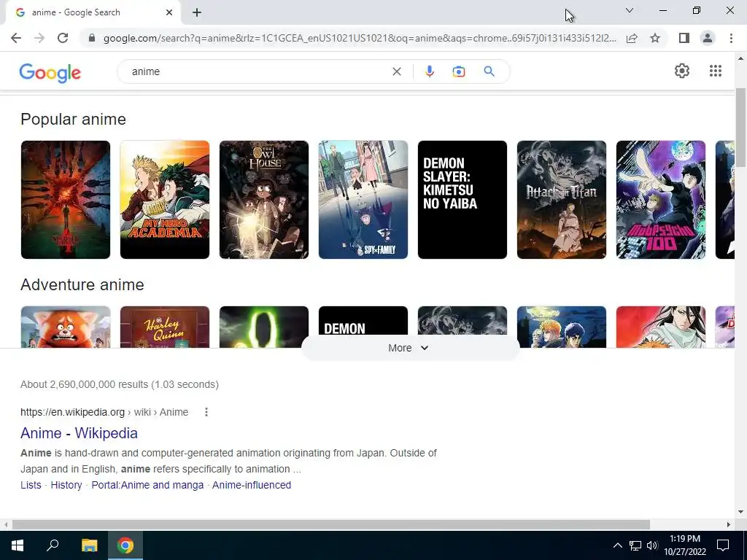View site information lock icon

(92, 38)
